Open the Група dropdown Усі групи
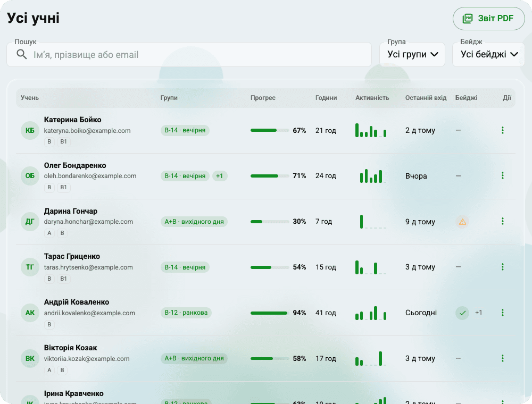 pos(412,54)
